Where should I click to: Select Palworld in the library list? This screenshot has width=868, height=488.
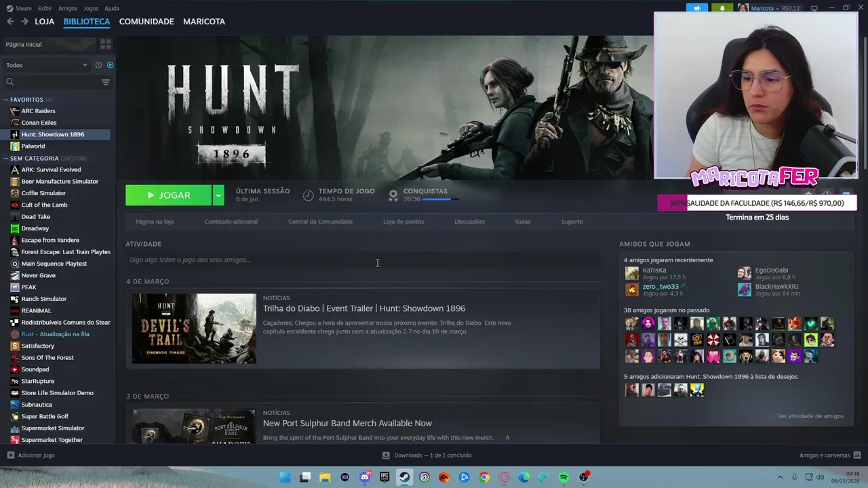(x=56, y=146)
